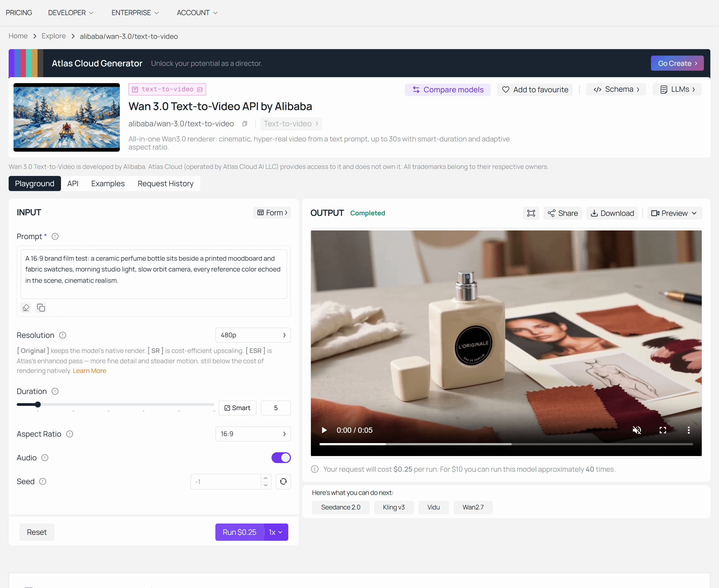Click the Duration number field showing 5
The image size is (719, 588).
tap(276, 408)
